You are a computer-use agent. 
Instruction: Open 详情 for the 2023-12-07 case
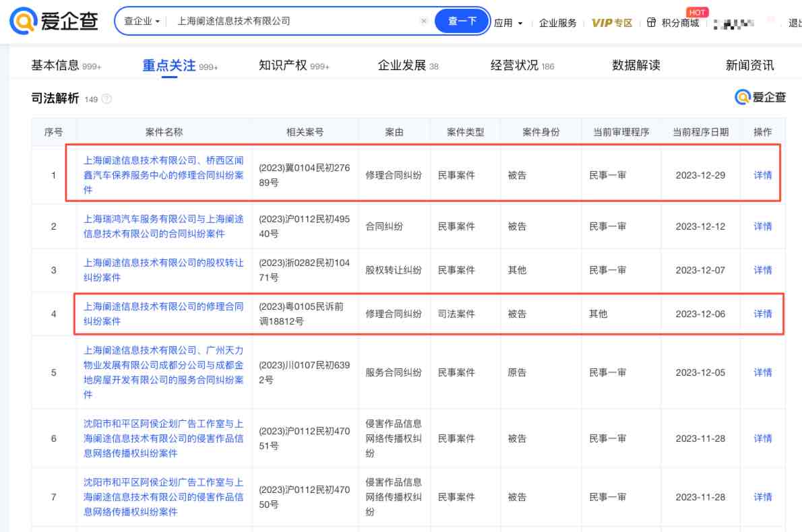[763, 270]
